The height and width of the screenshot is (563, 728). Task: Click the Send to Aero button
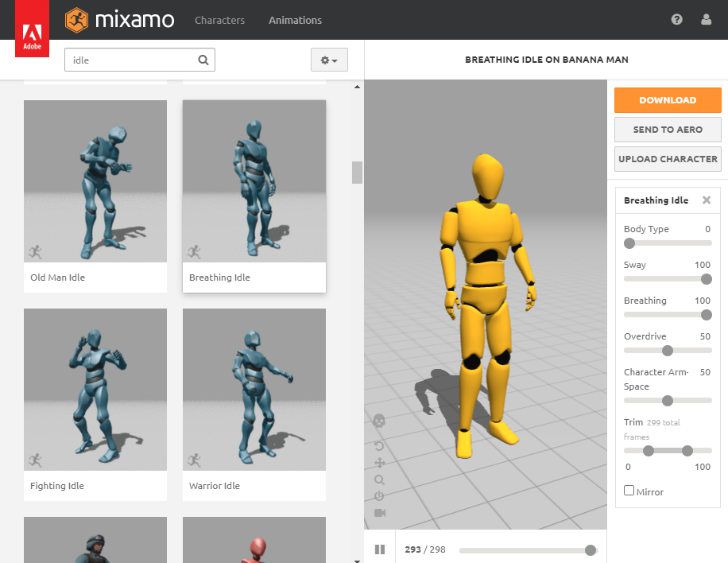(x=668, y=130)
